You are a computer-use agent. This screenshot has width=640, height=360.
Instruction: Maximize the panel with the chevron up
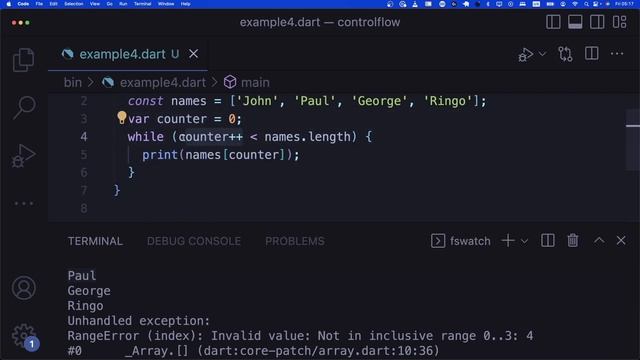599,240
